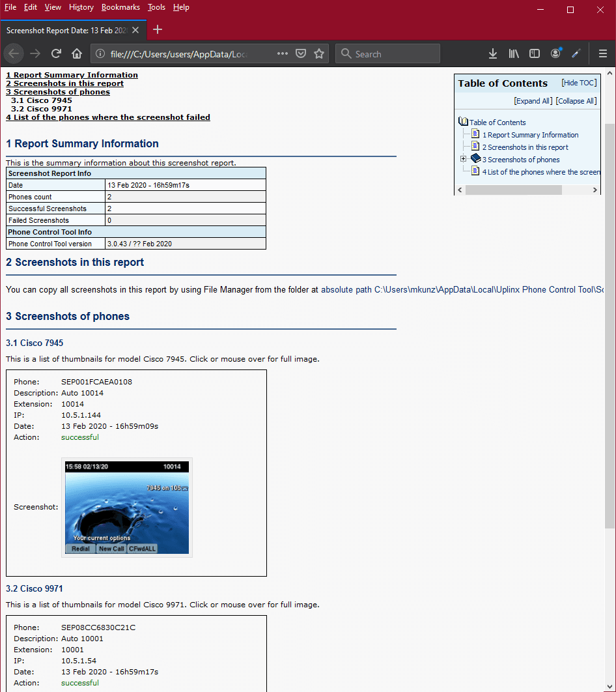Click the Table of Contents root tree label
The width and height of the screenshot is (616, 692).
[497, 123]
